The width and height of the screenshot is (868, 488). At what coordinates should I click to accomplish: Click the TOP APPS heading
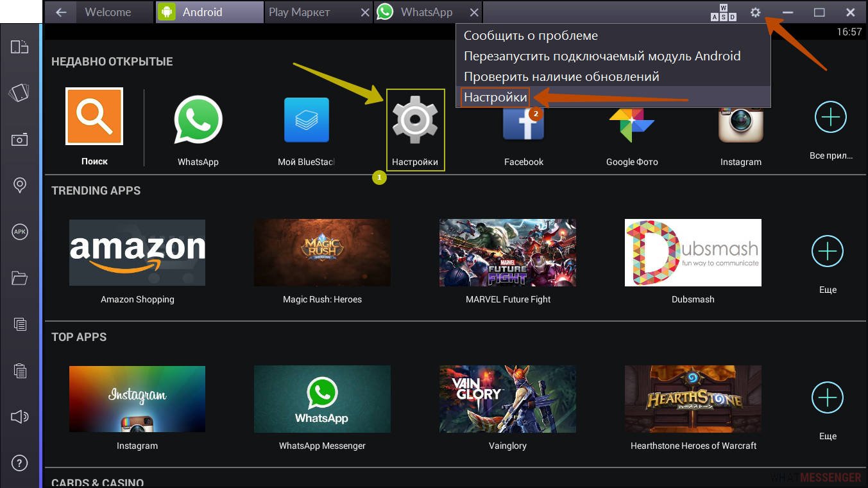79,337
